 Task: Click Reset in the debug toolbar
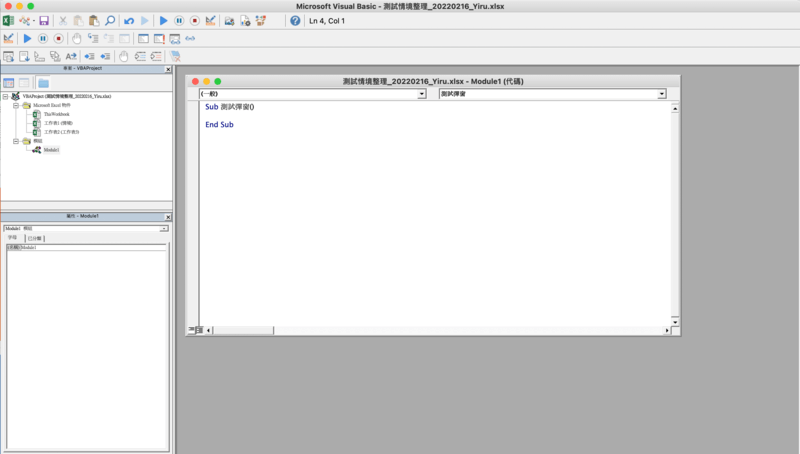point(59,38)
